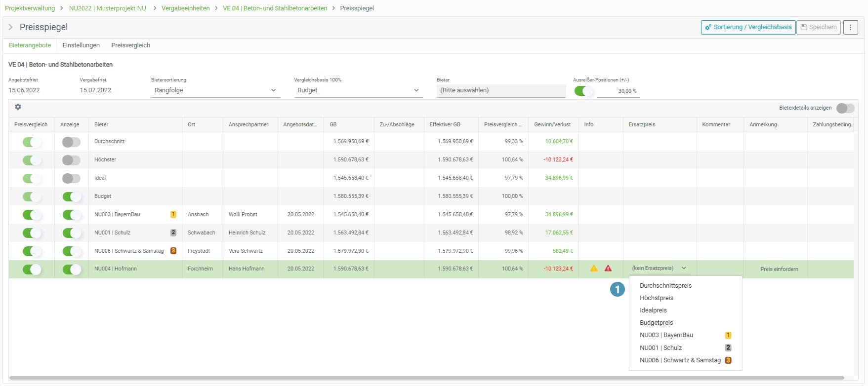Toggle Preisvergleich switch for Durchschnitt
The image size is (868, 386).
[32, 142]
